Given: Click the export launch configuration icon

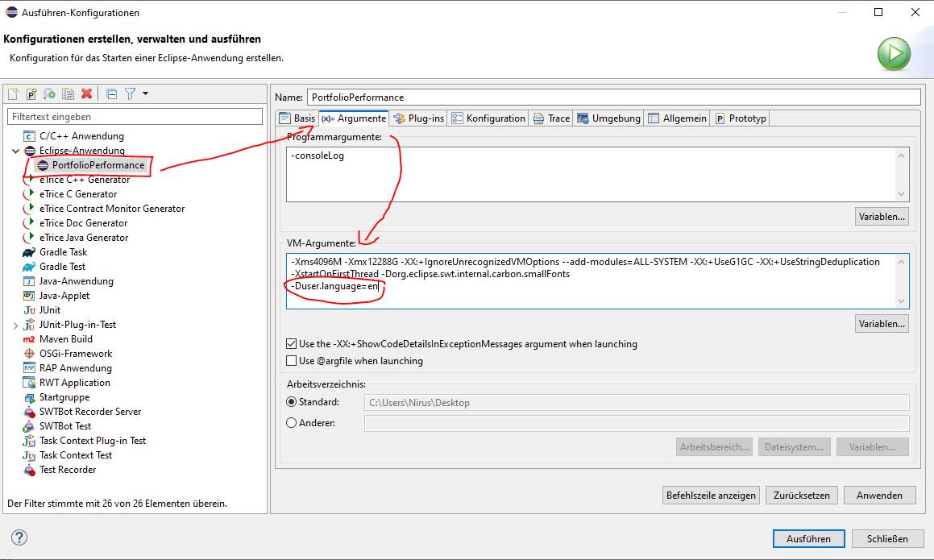Looking at the screenshot, I should pos(50,94).
